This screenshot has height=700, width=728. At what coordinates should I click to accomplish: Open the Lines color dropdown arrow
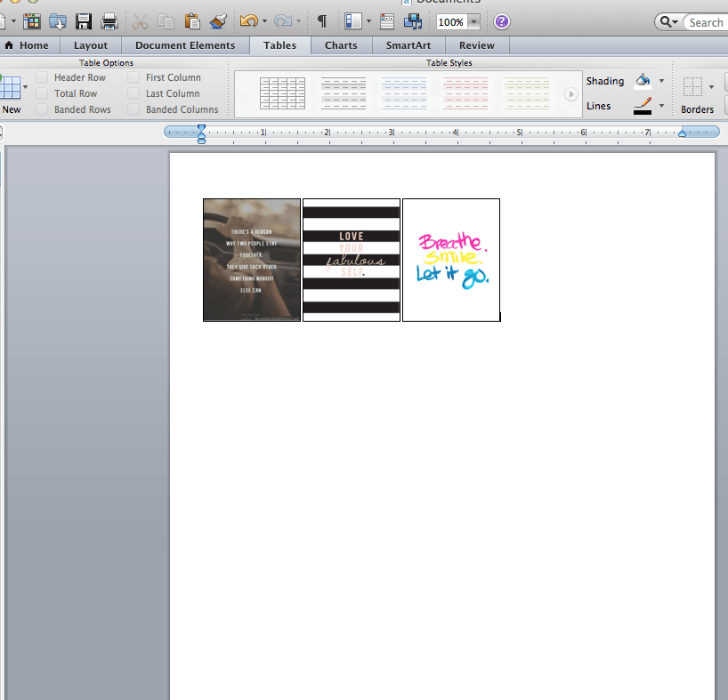[x=661, y=106]
